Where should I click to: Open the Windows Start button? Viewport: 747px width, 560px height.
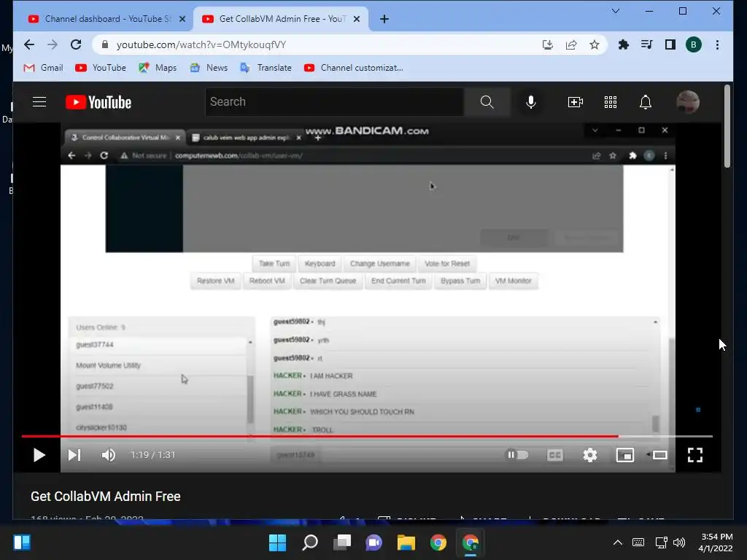click(x=277, y=542)
